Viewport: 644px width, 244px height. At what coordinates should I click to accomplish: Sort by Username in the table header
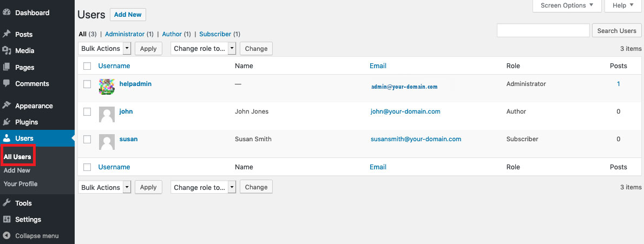pos(114,65)
